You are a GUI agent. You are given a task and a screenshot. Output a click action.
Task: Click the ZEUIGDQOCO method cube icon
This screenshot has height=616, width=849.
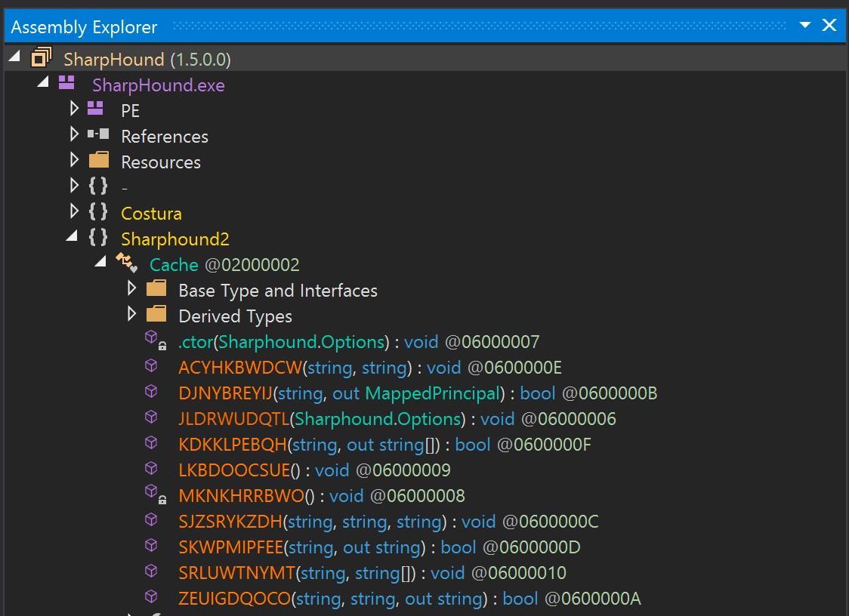click(151, 596)
